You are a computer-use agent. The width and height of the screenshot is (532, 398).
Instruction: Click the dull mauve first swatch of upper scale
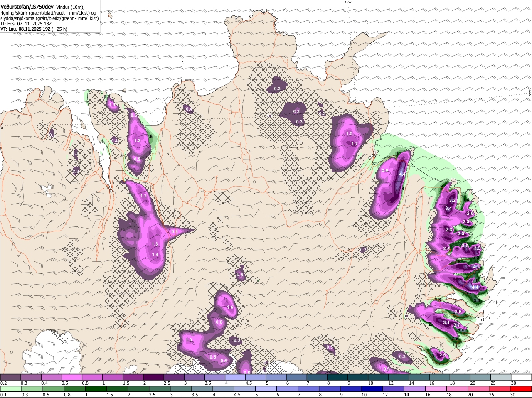[x=10, y=377]
